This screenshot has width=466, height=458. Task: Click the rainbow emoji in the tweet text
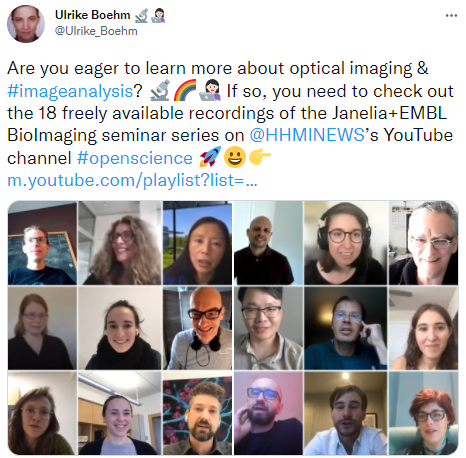pyautogui.click(x=185, y=91)
